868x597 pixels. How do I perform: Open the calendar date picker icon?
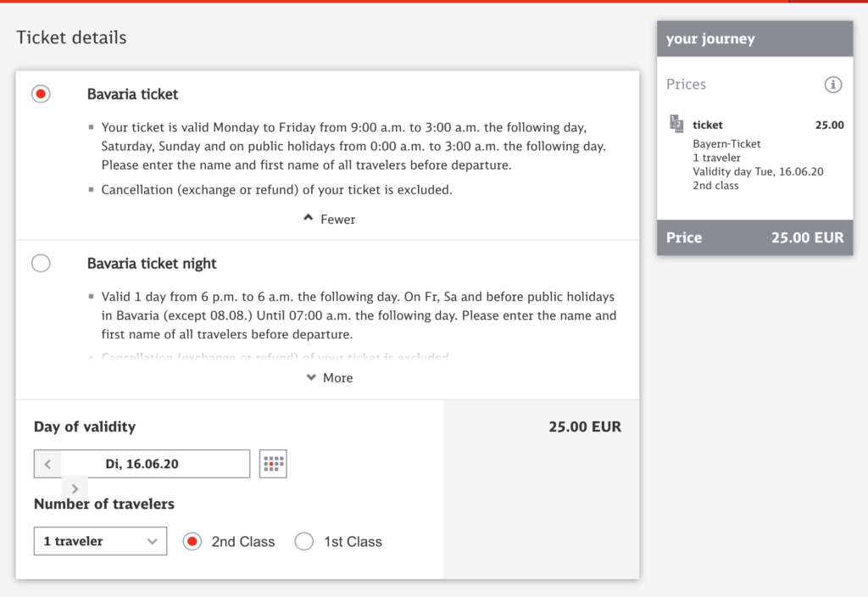(273, 464)
